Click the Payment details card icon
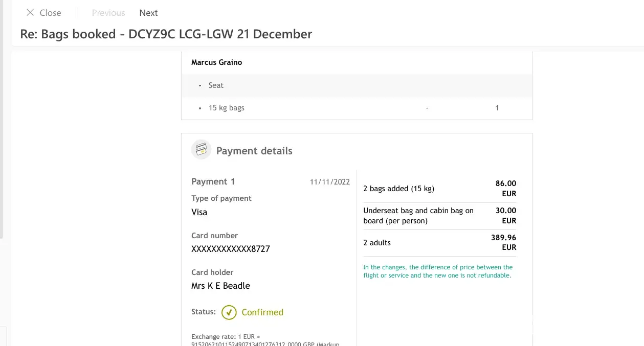 point(201,150)
